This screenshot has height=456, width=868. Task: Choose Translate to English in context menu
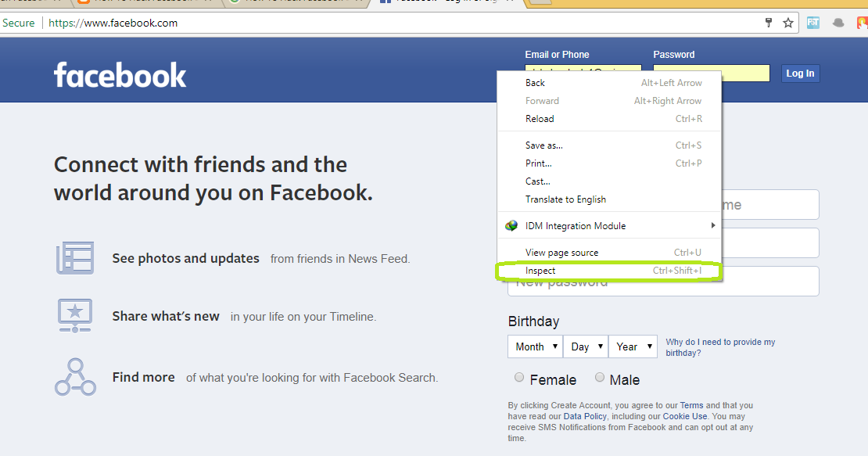coord(609,199)
